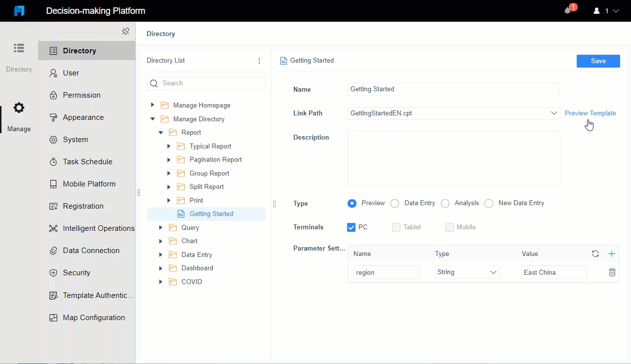Expand the Query folder
Screen dimensions: 631x364
click(x=160, y=227)
